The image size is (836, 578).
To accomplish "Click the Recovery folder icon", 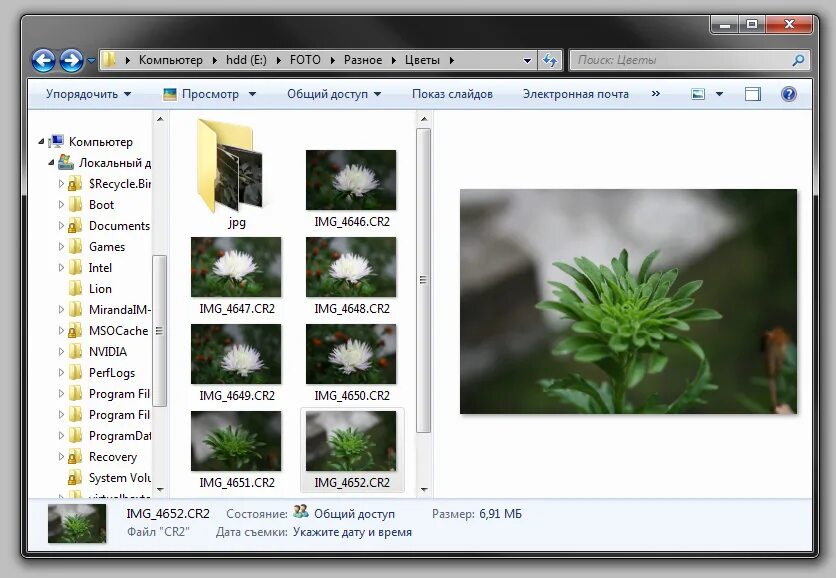I will tap(75, 456).
